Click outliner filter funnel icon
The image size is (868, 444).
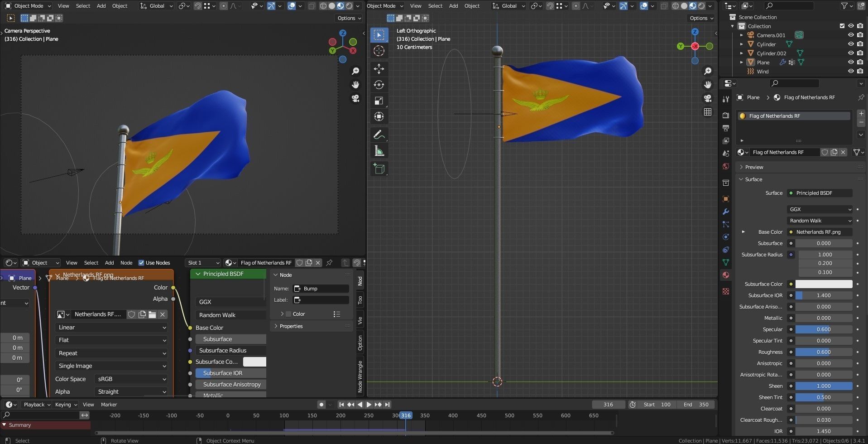point(844,6)
